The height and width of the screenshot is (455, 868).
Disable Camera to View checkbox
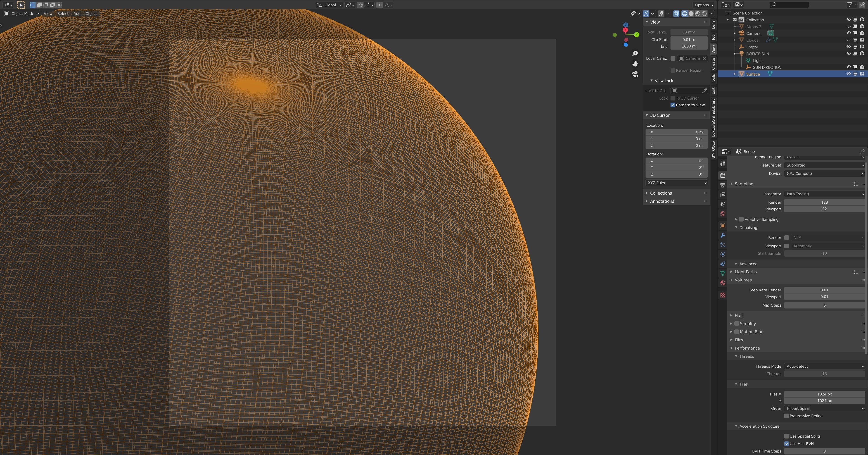click(x=673, y=105)
